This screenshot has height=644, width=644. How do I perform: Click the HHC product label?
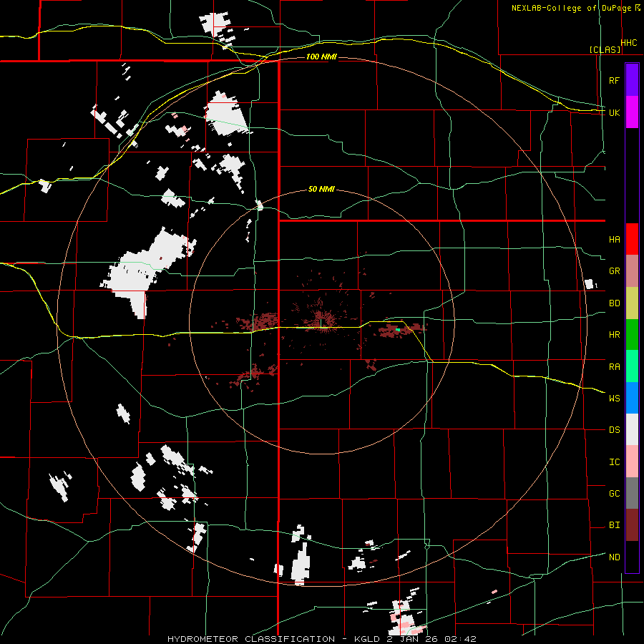629,43
